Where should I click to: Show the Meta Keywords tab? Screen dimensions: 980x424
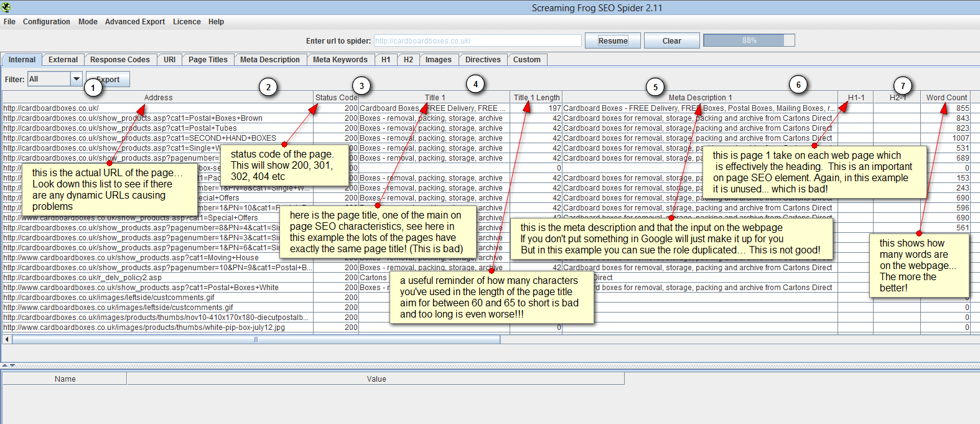(x=340, y=60)
